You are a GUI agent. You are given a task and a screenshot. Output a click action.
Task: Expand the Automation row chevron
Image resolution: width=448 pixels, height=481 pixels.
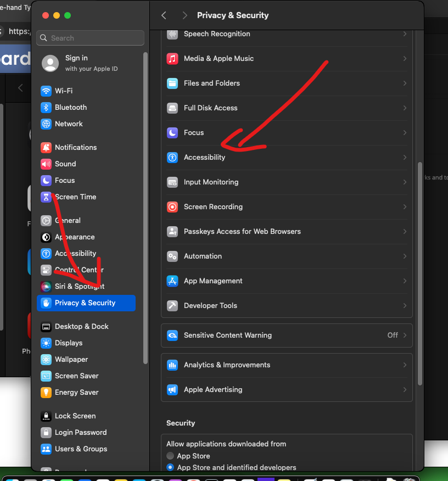[x=405, y=256]
